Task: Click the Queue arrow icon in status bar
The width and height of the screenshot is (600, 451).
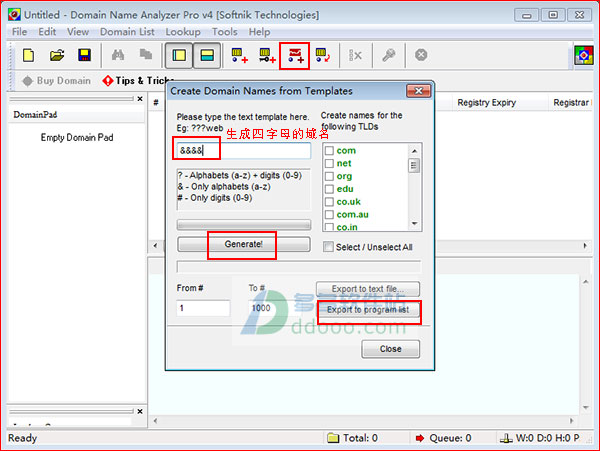Action: pyautogui.click(x=420, y=438)
